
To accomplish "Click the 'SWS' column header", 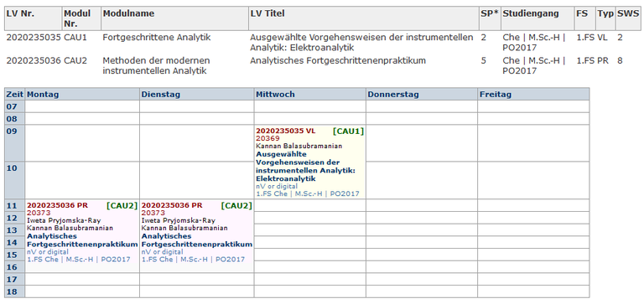I will 627,18.
